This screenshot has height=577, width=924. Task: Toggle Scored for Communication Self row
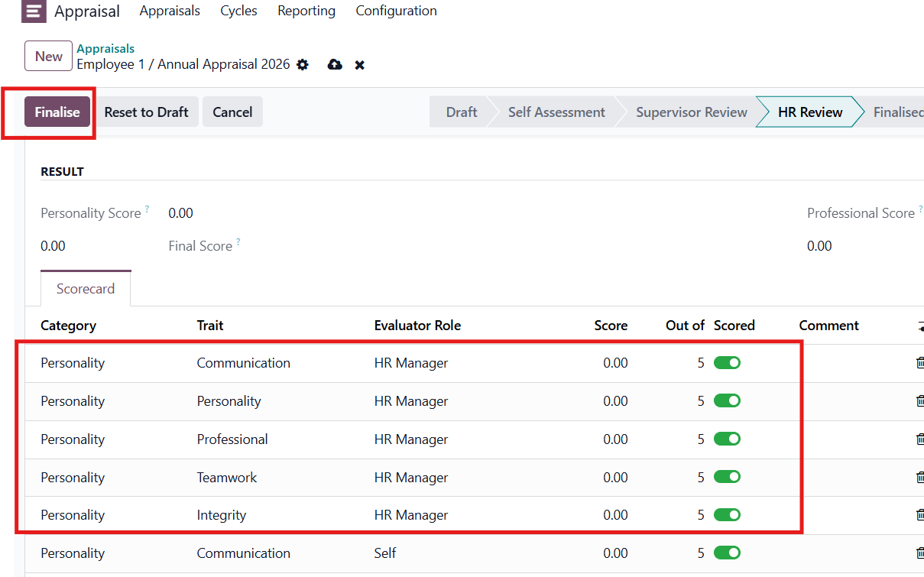(x=727, y=553)
